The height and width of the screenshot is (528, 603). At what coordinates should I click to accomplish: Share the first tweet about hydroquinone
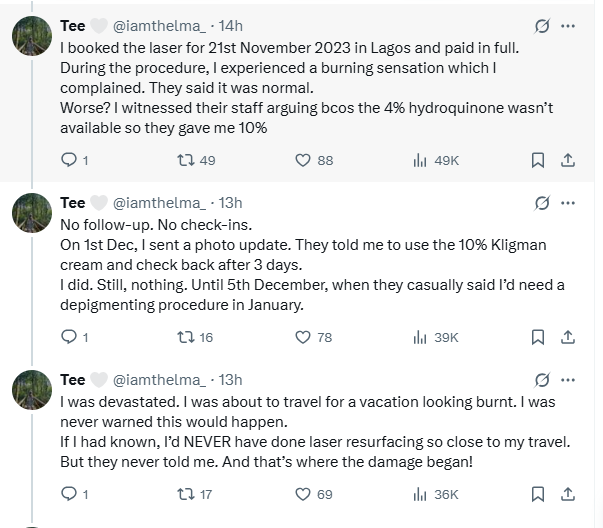(566, 160)
